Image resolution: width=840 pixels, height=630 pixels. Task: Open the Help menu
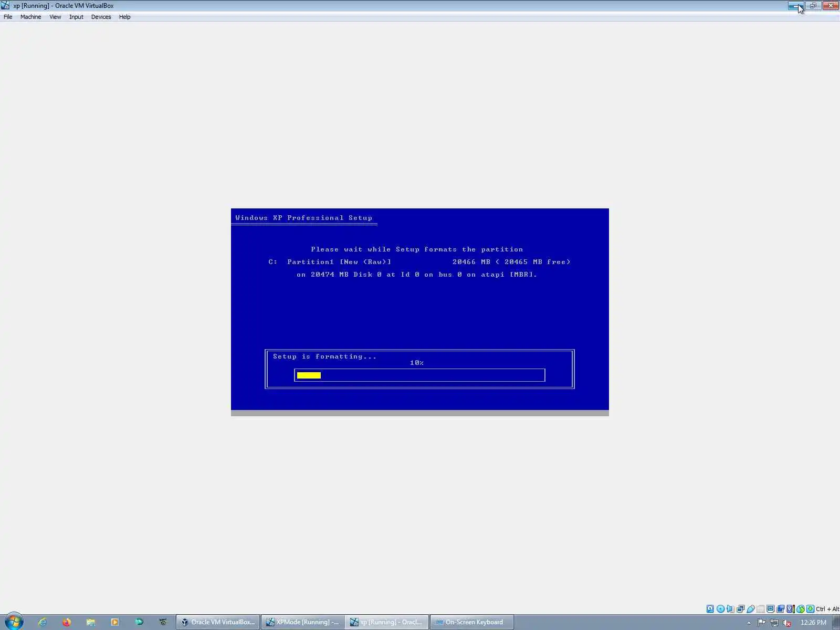pyautogui.click(x=124, y=17)
